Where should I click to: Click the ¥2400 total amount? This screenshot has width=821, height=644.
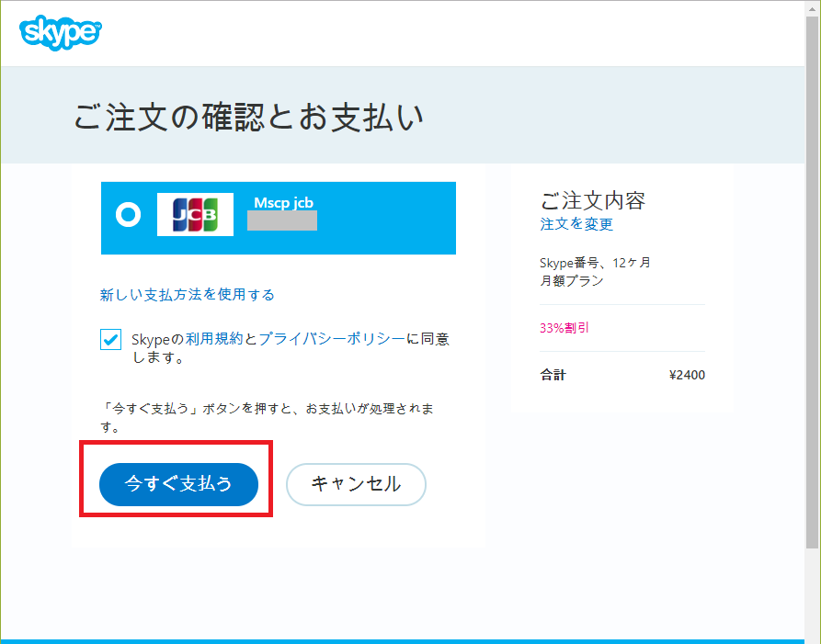(687, 375)
